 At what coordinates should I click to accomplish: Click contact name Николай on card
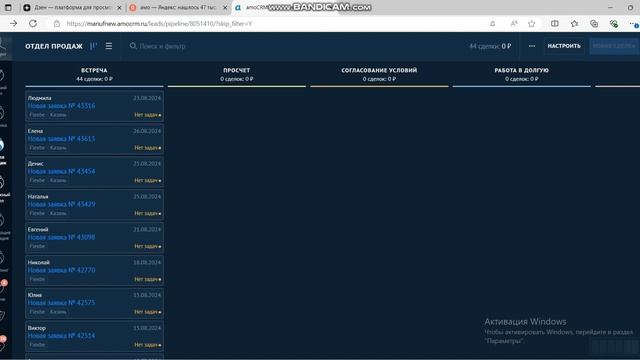39,262
